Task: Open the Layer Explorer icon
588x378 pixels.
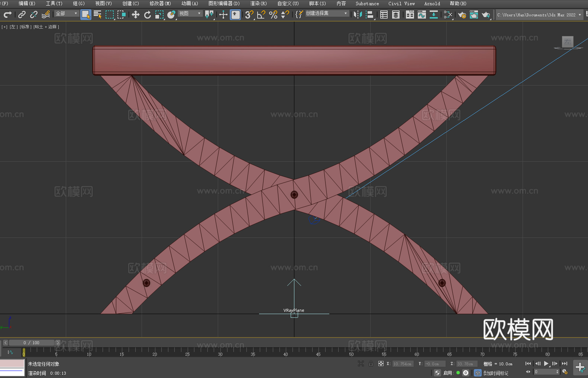Action: (x=396, y=14)
